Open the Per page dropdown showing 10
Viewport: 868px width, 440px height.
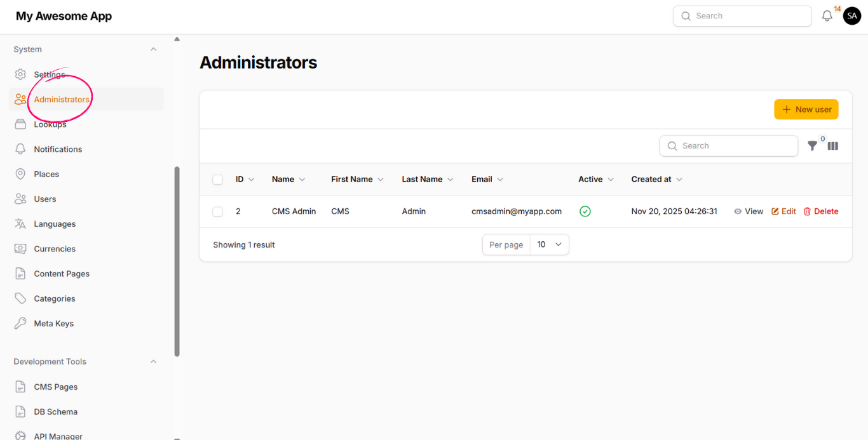coord(548,244)
